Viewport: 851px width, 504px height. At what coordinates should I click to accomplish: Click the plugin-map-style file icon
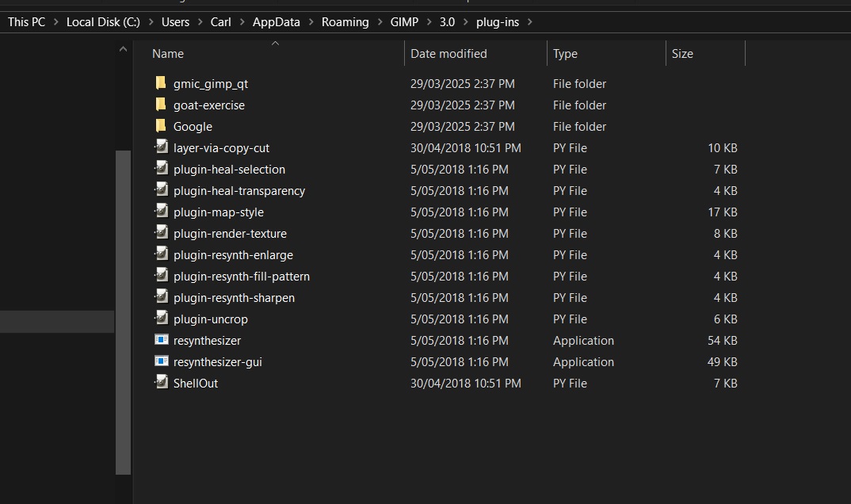[161, 212]
